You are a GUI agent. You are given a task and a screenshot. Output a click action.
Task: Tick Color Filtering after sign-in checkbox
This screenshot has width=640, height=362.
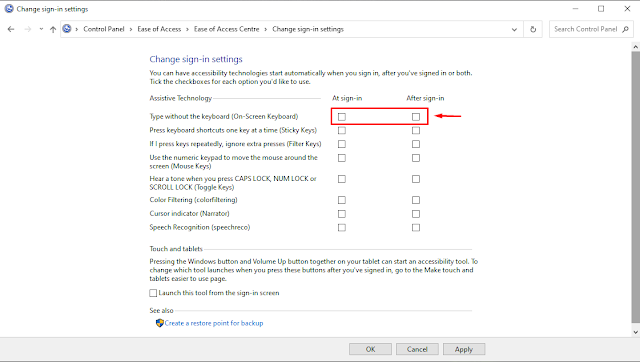pyautogui.click(x=416, y=200)
